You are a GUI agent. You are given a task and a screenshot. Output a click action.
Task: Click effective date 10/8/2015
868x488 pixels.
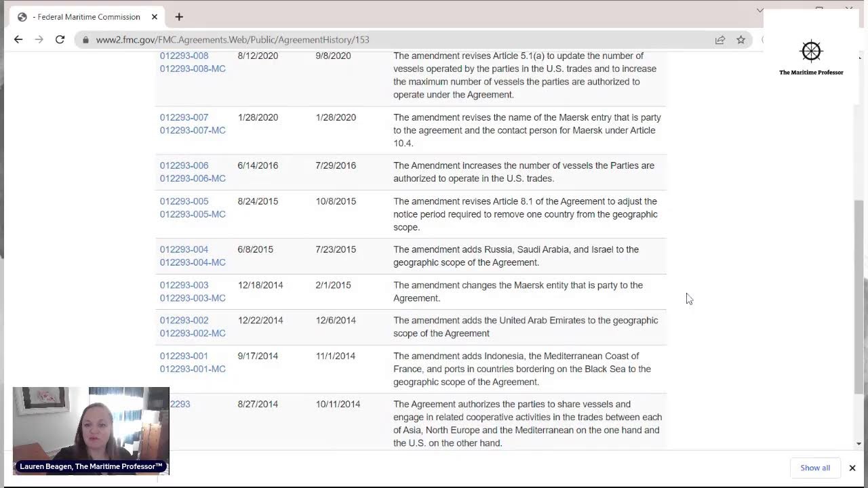pos(336,201)
